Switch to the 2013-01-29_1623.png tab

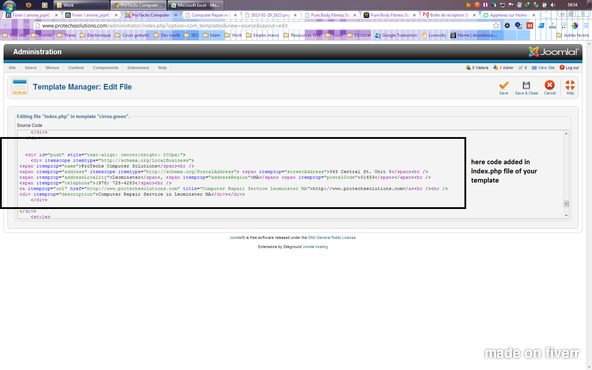click(x=269, y=15)
